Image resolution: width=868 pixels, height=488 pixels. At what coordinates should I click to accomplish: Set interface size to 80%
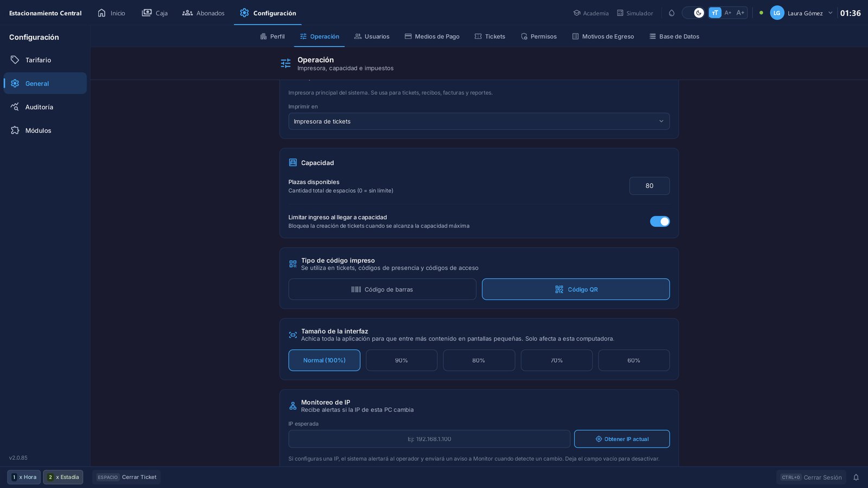479,361
